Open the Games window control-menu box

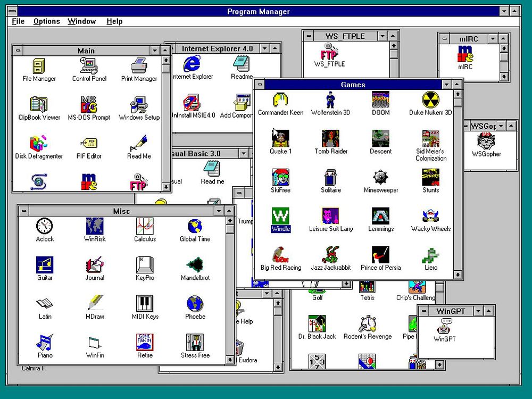(x=260, y=84)
